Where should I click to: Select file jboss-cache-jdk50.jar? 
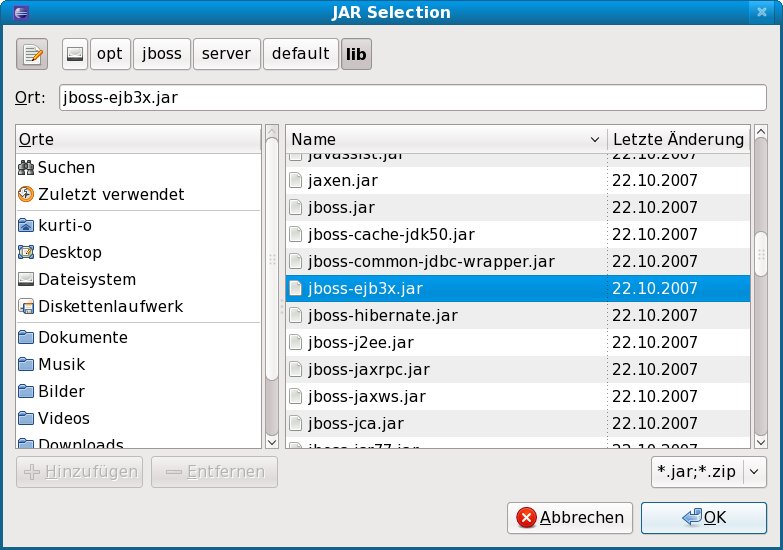518,234
